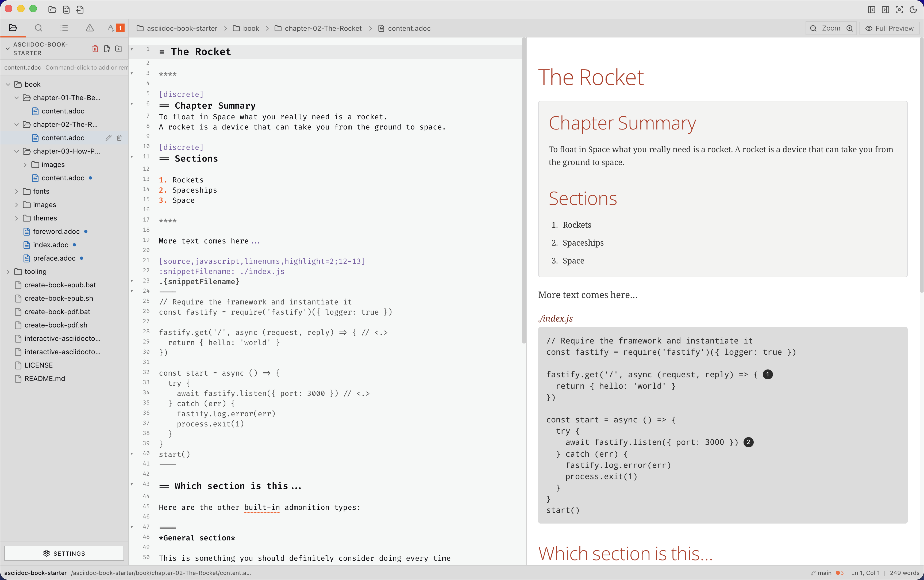Open preface.adoc file
Image resolution: width=924 pixels, height=580 pixels.
click(54, 258)
